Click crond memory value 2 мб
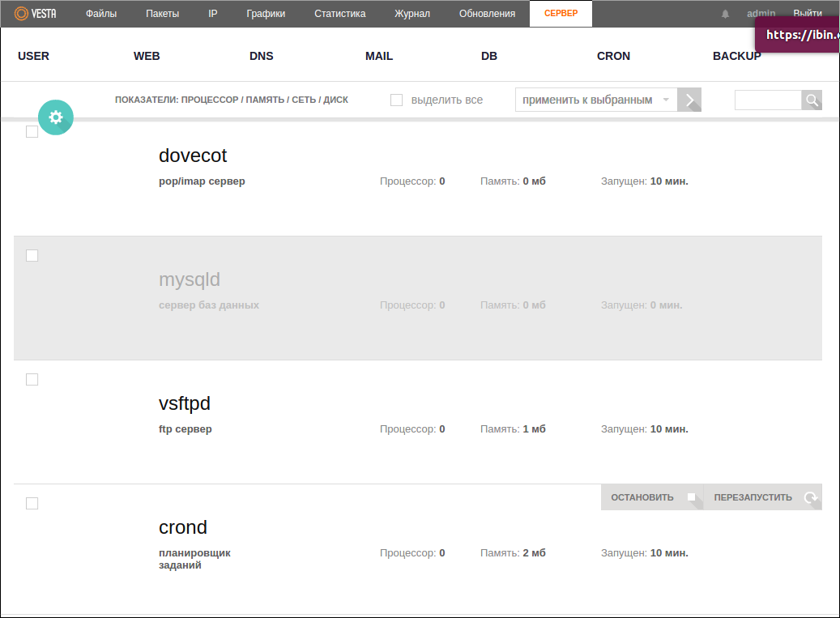Viewport: 840px width, 618px height. (534, 553)
